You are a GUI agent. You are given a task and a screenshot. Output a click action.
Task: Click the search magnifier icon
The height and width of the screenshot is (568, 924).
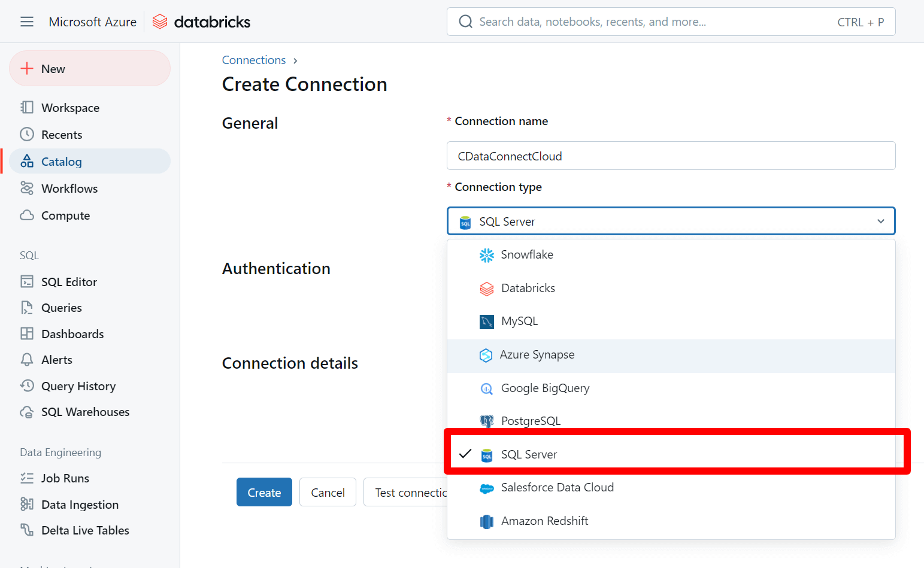465,22
